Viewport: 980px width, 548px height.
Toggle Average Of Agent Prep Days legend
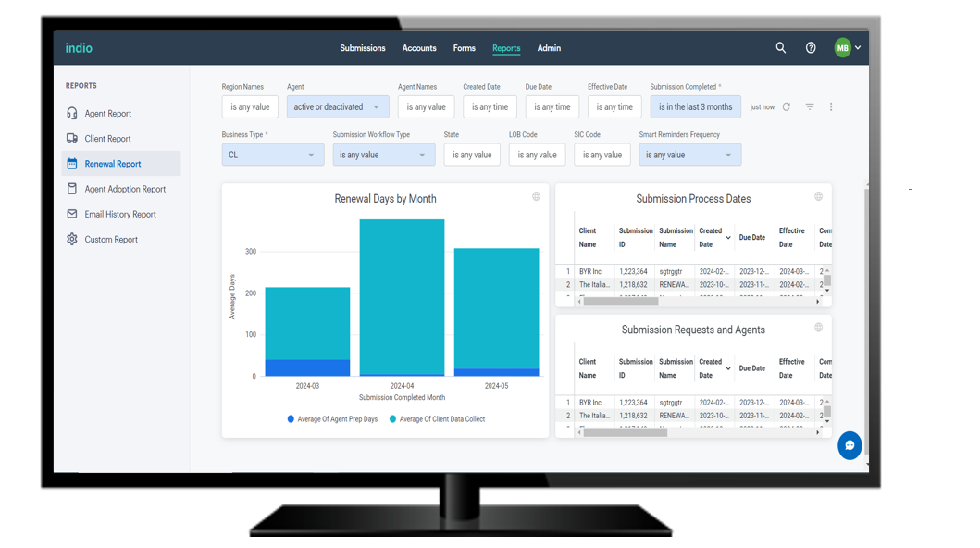[331, 419]
